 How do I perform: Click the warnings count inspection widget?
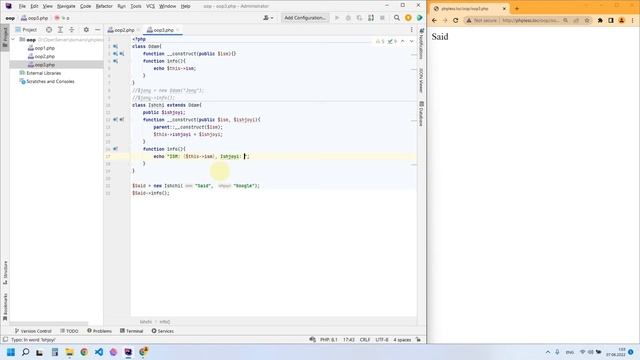380,41
